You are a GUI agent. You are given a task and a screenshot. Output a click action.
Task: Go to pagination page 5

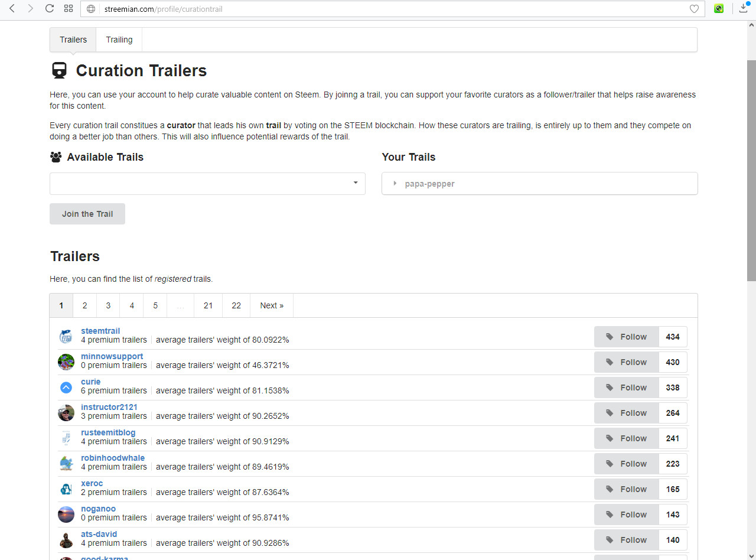coord(155,305)
